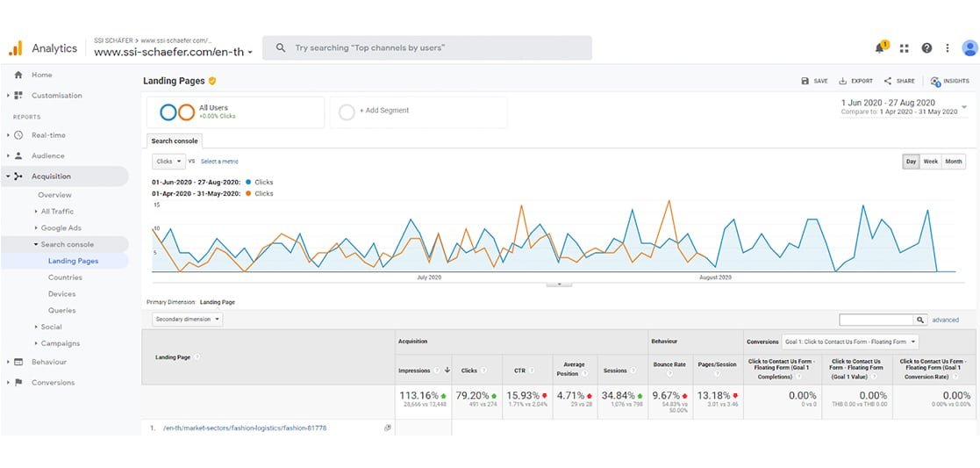
Task: Click the blue Clicks legend dot
Action: (x=249, y=182)
